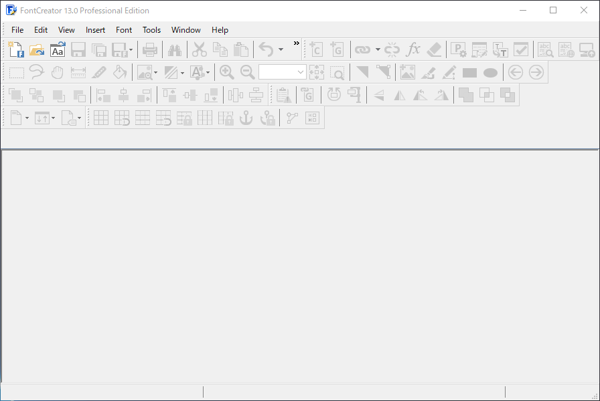Viewport: 600px width, 401px height.
Task: Click the zoom in magnifier icon
Action: pyautogui.click(x=227, y=72)
